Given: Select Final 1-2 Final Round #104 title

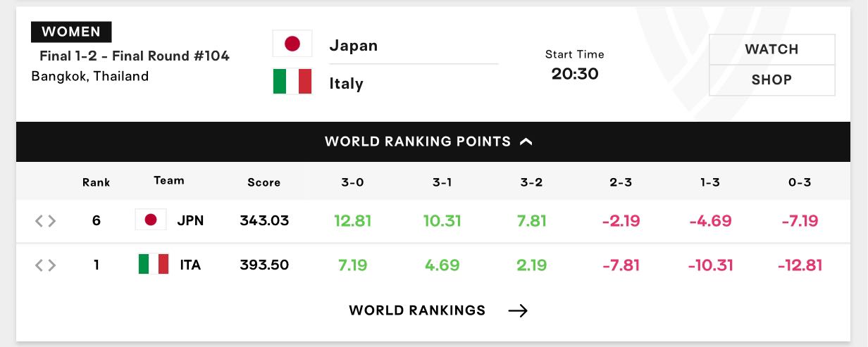Looking at the screenshot, I should [135, 56].
